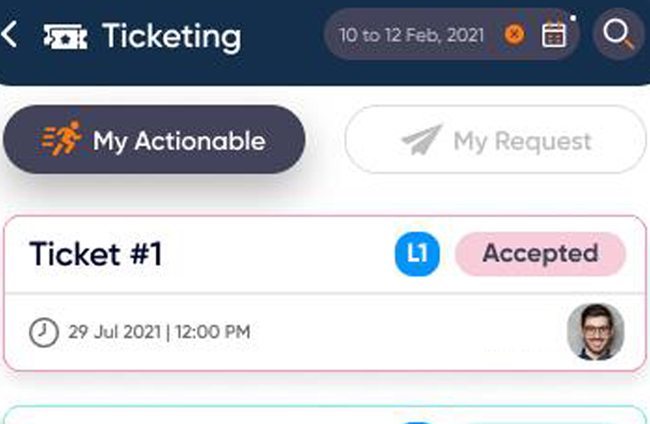Click the ticket icon beside Ticketing title
The width and height of the screenshot is (650, 424).
[65, 37]
